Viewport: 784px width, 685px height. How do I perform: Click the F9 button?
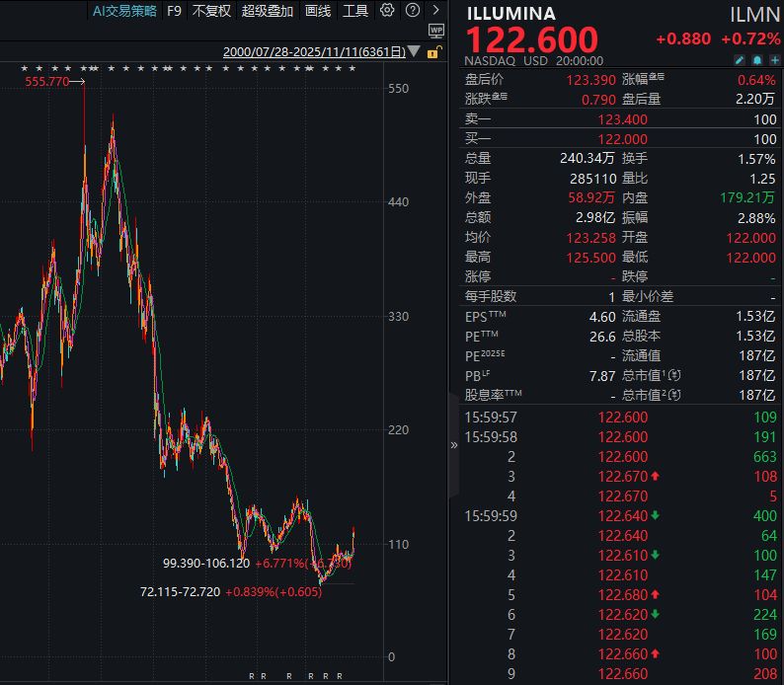tap(174, 11)
